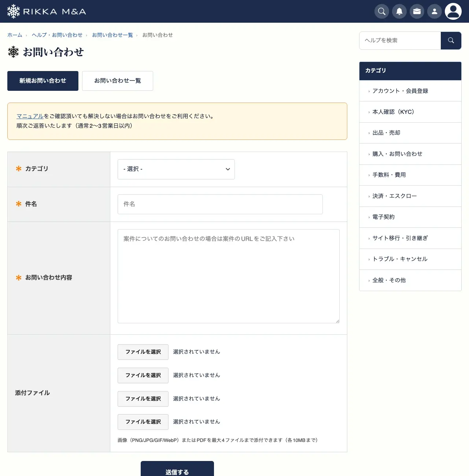Open the briefcase icon in header
The height and width of the screenshot is (476, 469).
coord(417,11)
